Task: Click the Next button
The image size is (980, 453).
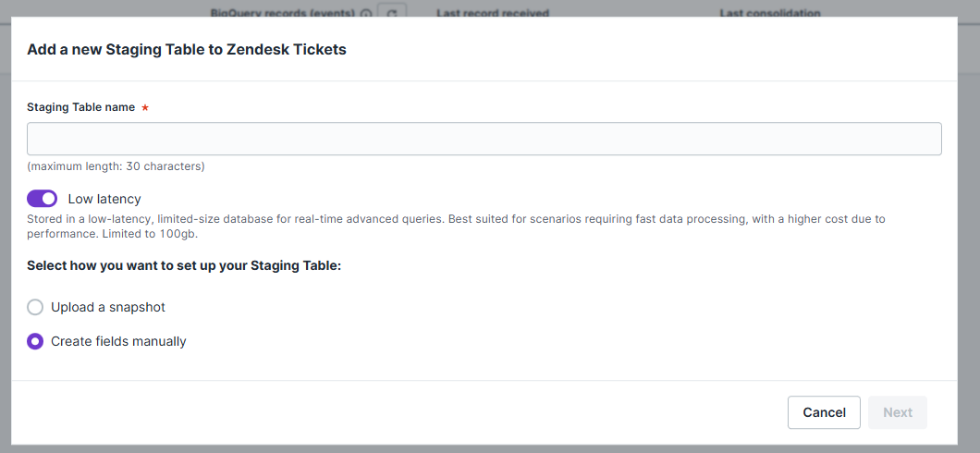Action: (897, 412)
